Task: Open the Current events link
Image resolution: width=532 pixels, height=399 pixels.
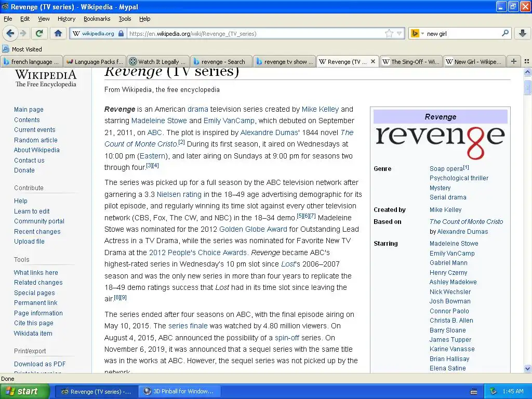Action: point(35,129)
